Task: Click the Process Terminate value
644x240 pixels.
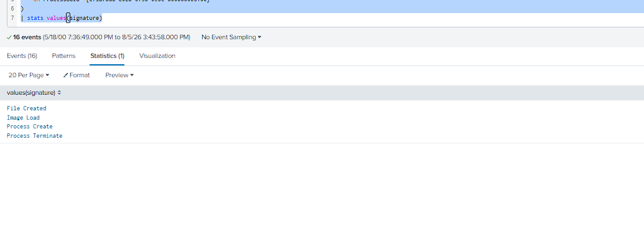Action: pos(34,135)
